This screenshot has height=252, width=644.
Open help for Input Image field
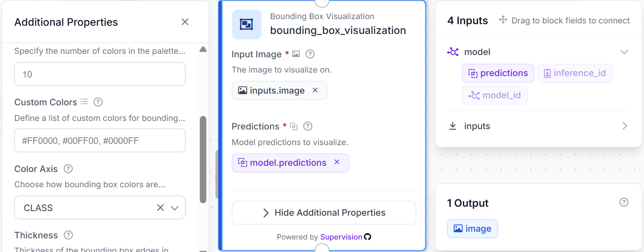click(x=310, y=54)
